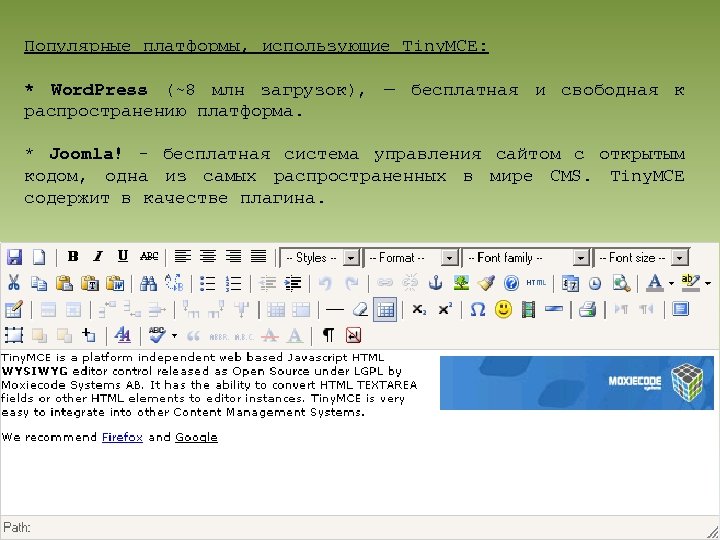Click the Find/Replace icon
The width and height of the screenshot is (720, 540).
coord(174,283)
